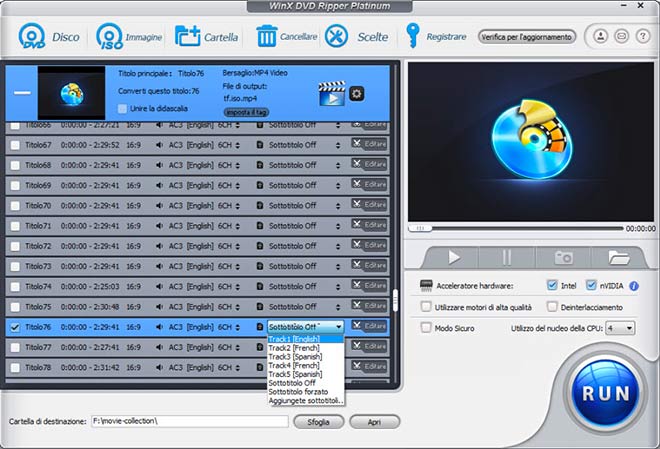660x449 pixels.
Task: Open the output settings gear icon
Action: point(357,93)
